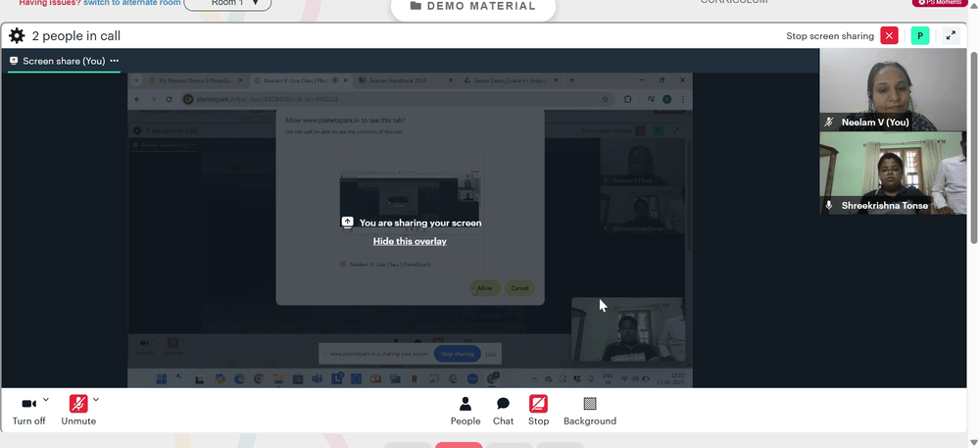The image size is (980, 448).
Task: Click Allow in the shared-screen permission dialog
Action: [485, 288]
